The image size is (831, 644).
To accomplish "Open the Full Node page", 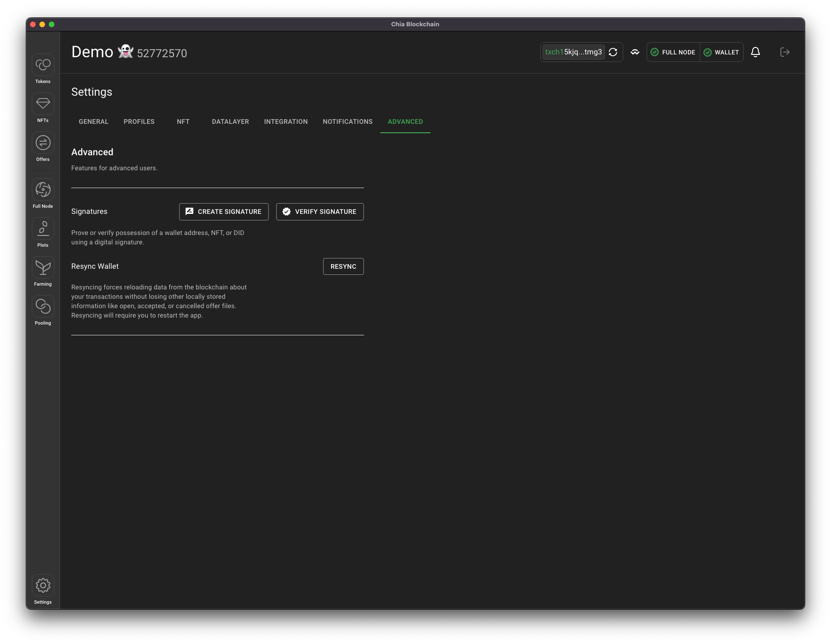I will click(x=43, y=194).
